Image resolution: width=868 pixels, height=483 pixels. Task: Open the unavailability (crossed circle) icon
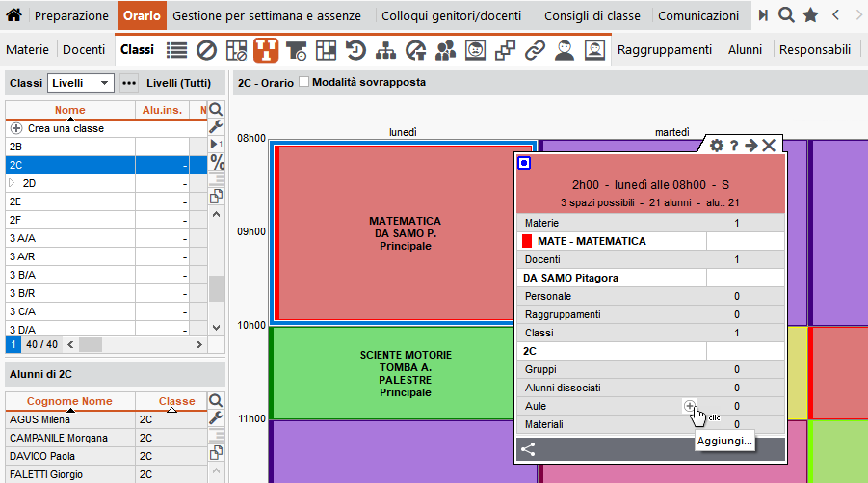(x=206, y=50)
